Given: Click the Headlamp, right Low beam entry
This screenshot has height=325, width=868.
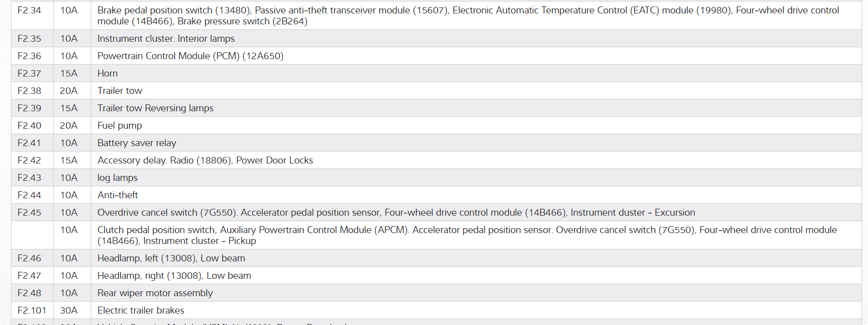Looking at the screenshot, I should [174, 276].
